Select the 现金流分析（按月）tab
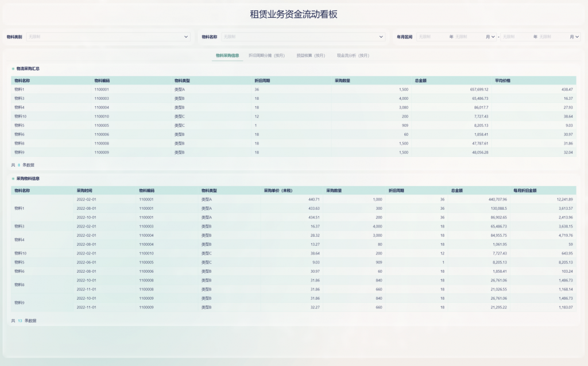The width and height of the screenshot is (588, 366). tap(353, 56)
